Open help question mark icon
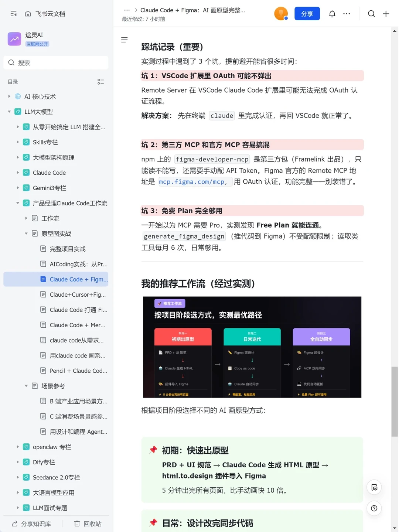 pyautogui.click(x=374, y=508)
